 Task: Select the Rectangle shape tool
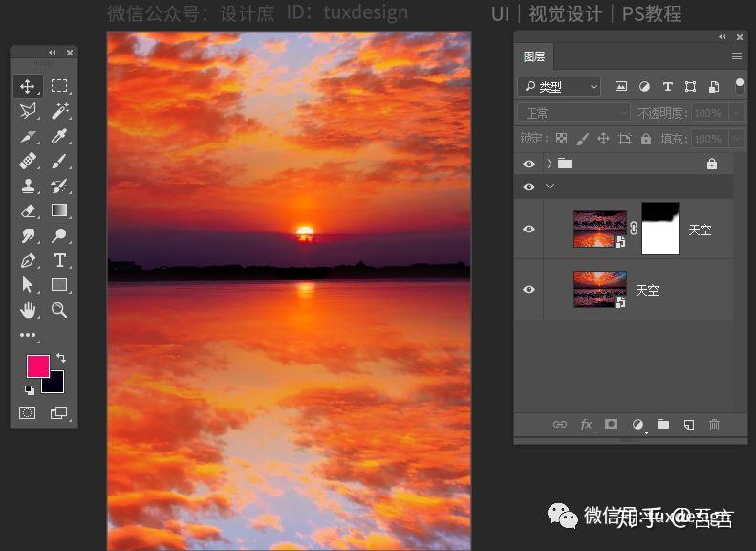(59, 285)
